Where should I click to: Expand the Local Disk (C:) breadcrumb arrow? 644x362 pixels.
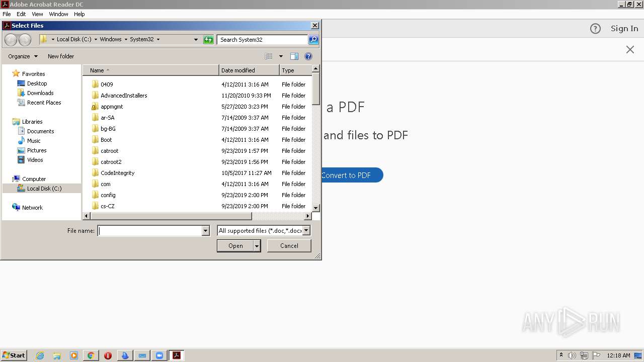click(x=96, y=39)
